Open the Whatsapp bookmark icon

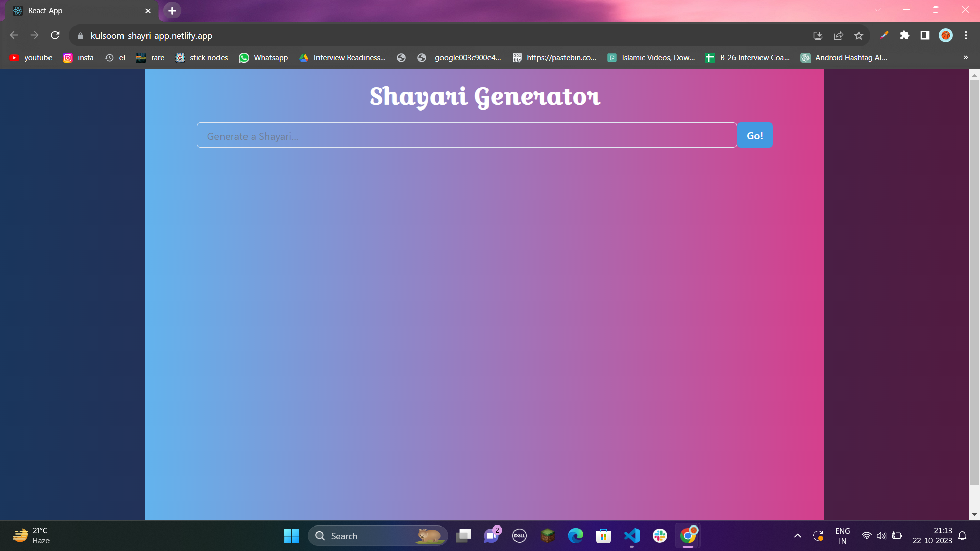tap(263, 58)
